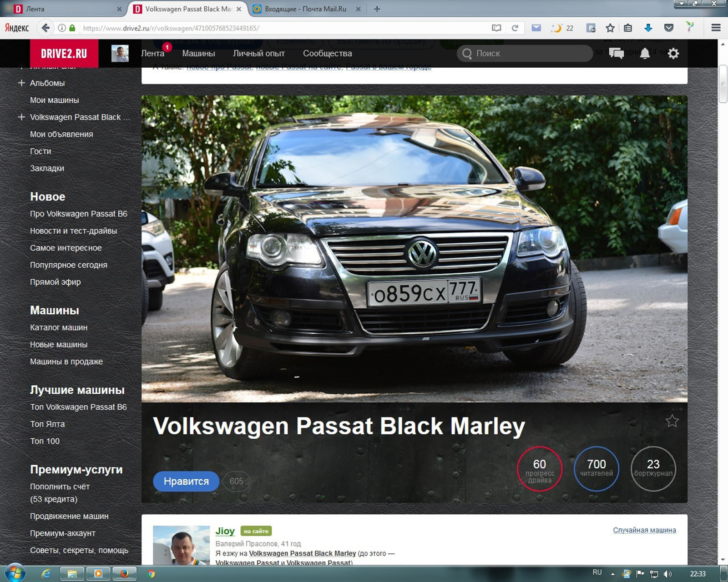This screenshot has height=582, width=728.
Task: Close the Лента tab
Action: pos(119,9)
